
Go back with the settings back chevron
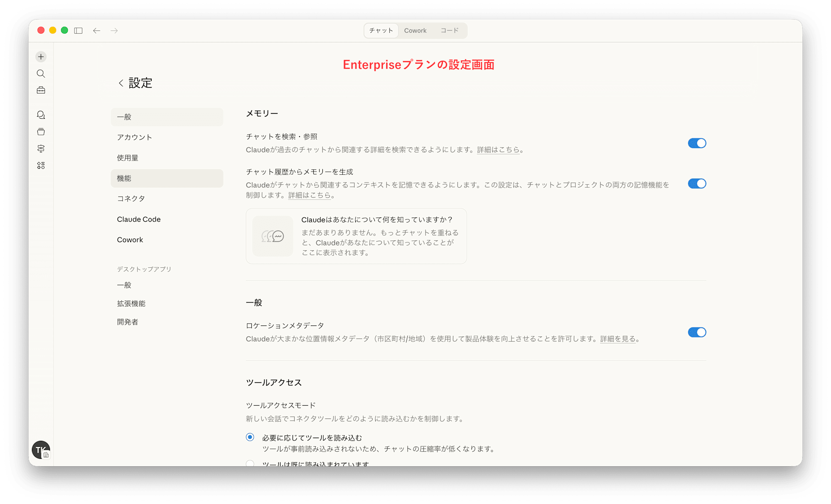[x=120, y=83]
